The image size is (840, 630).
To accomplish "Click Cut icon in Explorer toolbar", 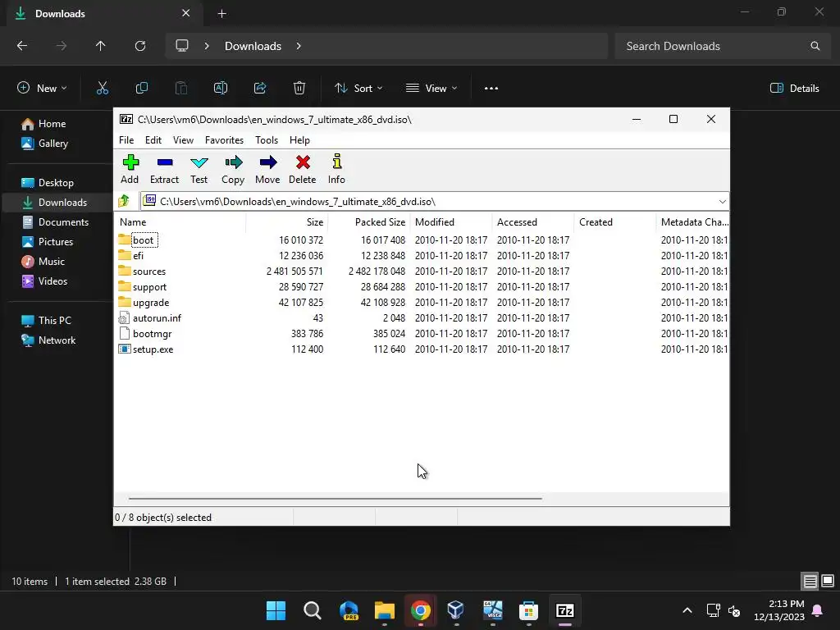I will pyautogui.click(x=103, y=88).
